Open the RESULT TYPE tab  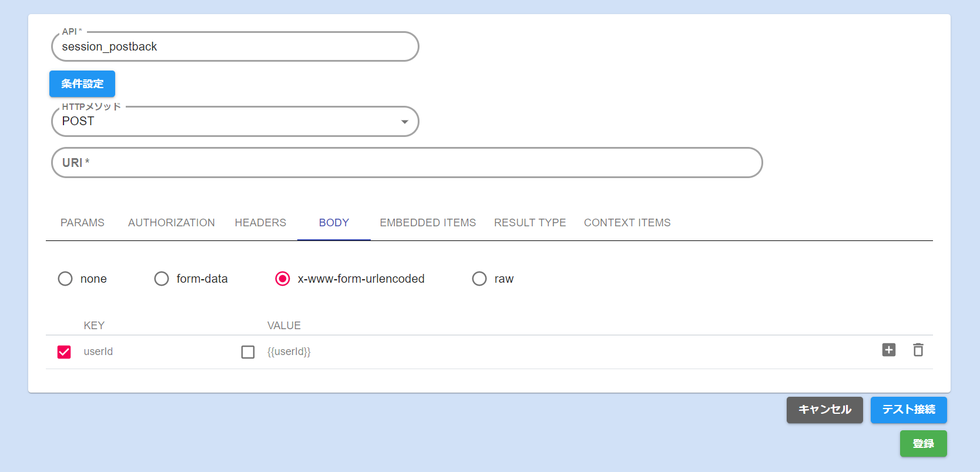point(530,223)
